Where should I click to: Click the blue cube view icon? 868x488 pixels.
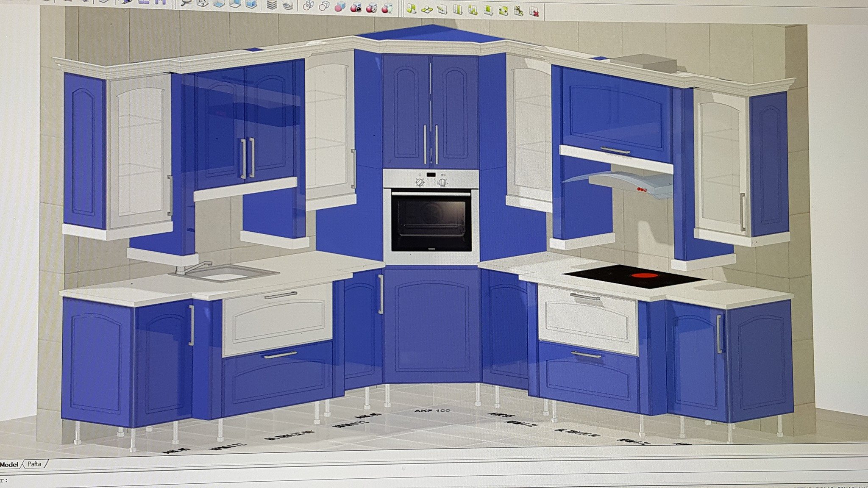[251, 4]
